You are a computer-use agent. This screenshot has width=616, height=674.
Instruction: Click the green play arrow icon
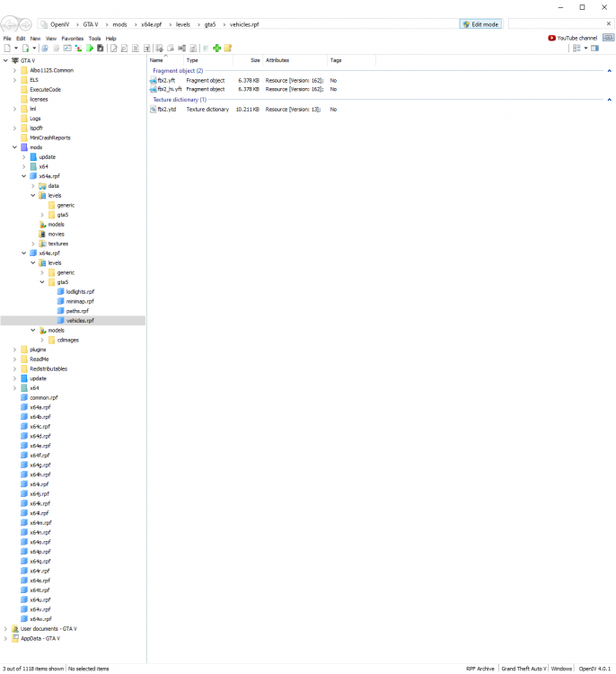tap(90, 49)
